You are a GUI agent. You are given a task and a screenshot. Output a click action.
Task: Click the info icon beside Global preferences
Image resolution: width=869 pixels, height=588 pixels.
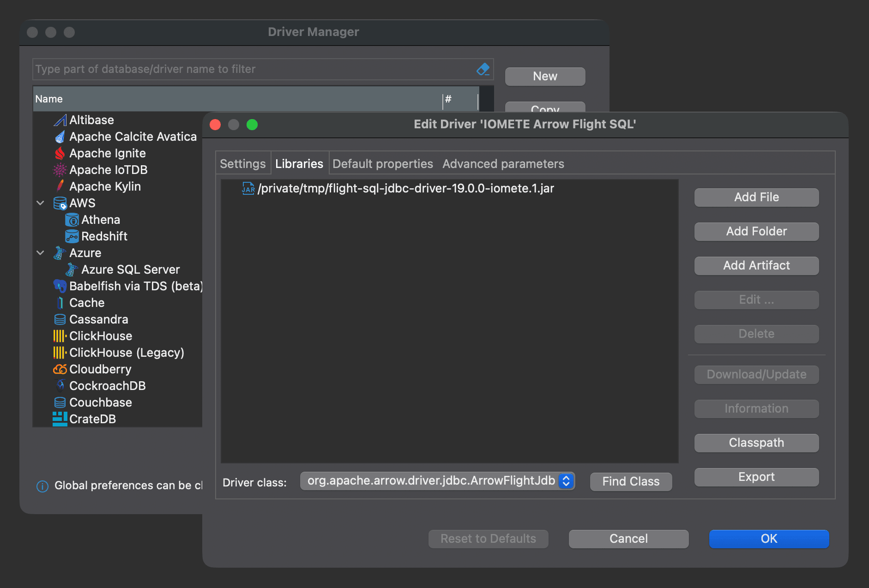tap(42, 486)
